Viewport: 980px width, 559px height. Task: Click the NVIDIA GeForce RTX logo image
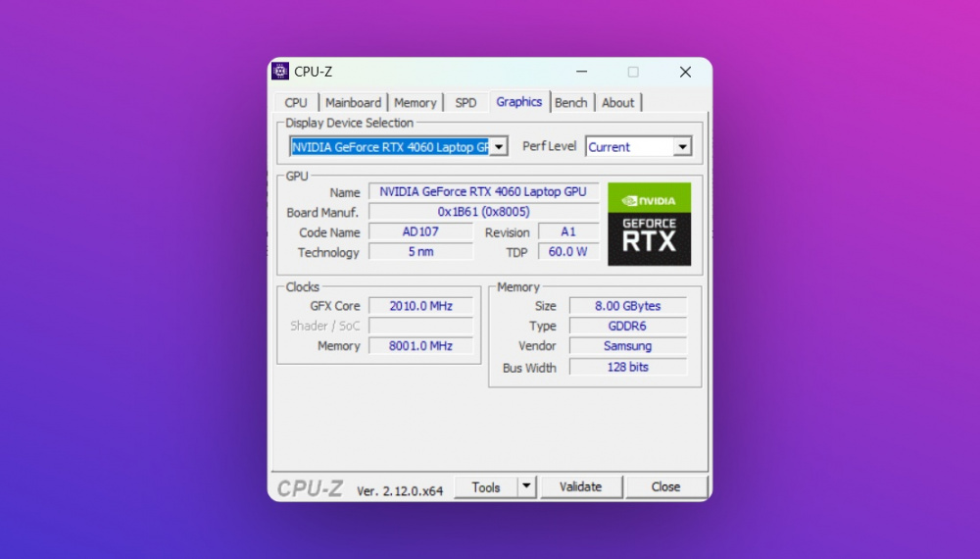pyautogui.click(x=649, y=224)
